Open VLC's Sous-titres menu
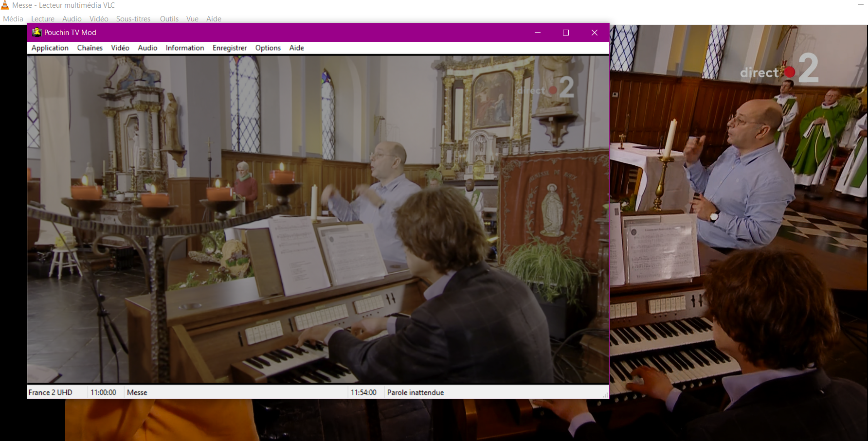Viewport: 868px width, 441px height. [x=133, y=19]
